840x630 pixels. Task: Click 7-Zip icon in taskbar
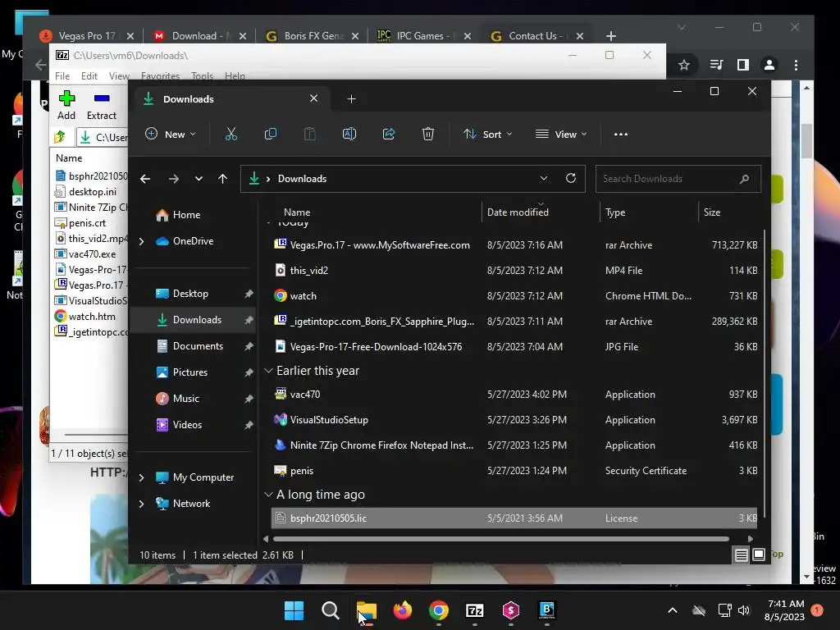[x=475, y=610]
